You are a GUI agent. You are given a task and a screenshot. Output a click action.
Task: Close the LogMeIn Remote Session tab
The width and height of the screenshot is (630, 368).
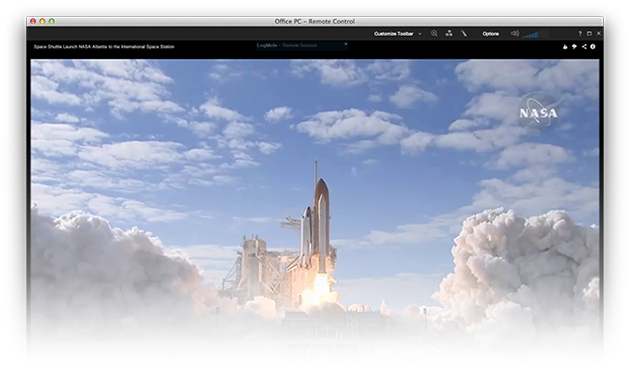tap(346, 44)
